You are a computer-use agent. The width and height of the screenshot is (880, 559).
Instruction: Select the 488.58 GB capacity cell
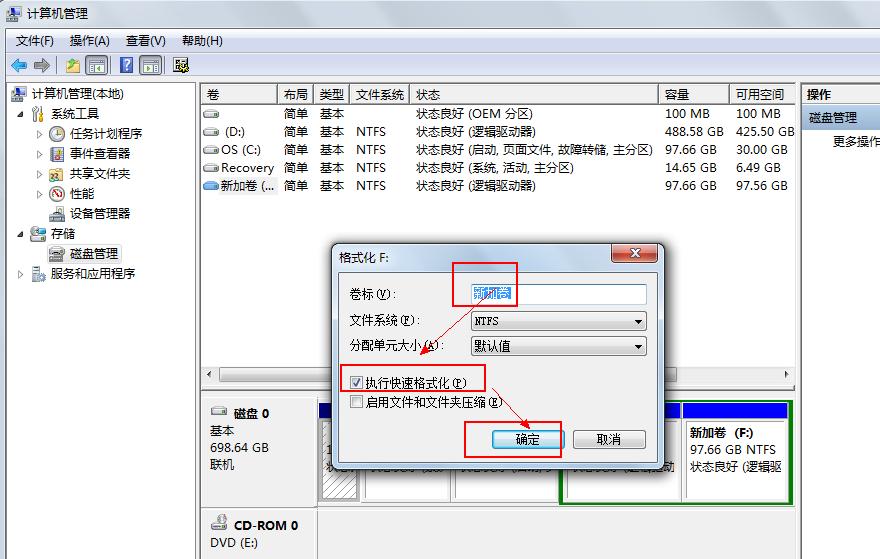(x=694, y=132)
